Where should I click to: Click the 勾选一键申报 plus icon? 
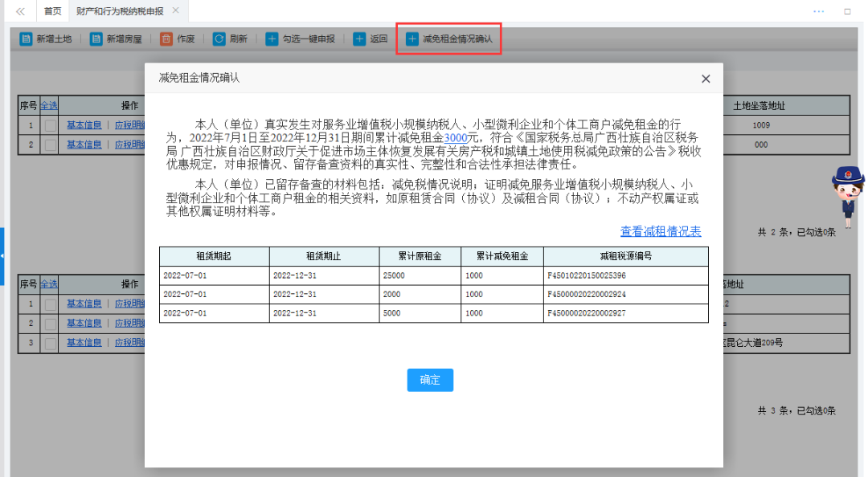point(272,39)
